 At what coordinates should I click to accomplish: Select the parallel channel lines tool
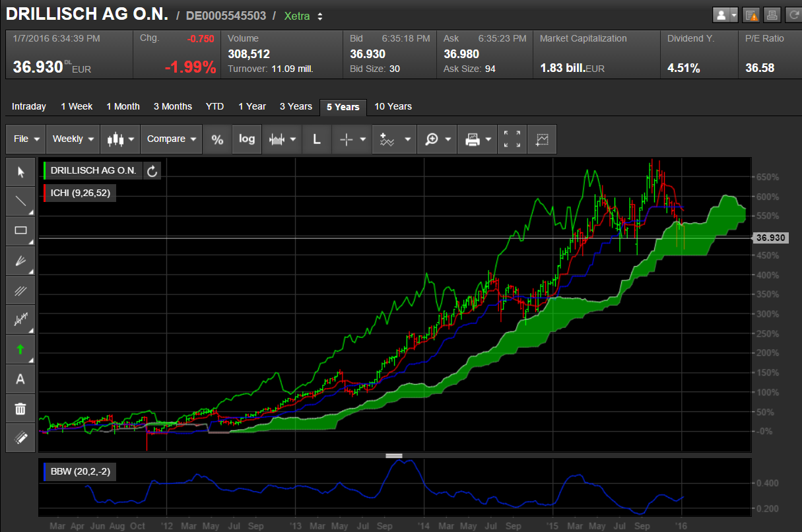pyautogui.click(x=20, y=290)
